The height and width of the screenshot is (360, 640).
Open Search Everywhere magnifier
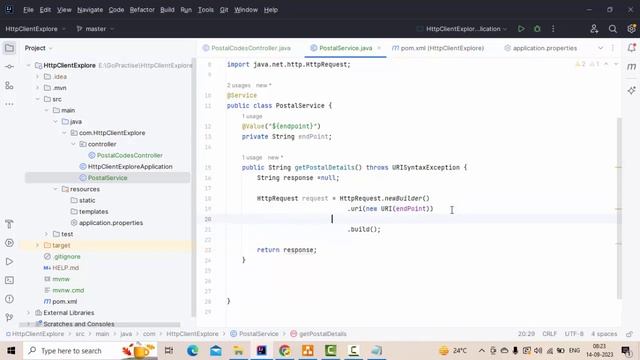[613, 29]
